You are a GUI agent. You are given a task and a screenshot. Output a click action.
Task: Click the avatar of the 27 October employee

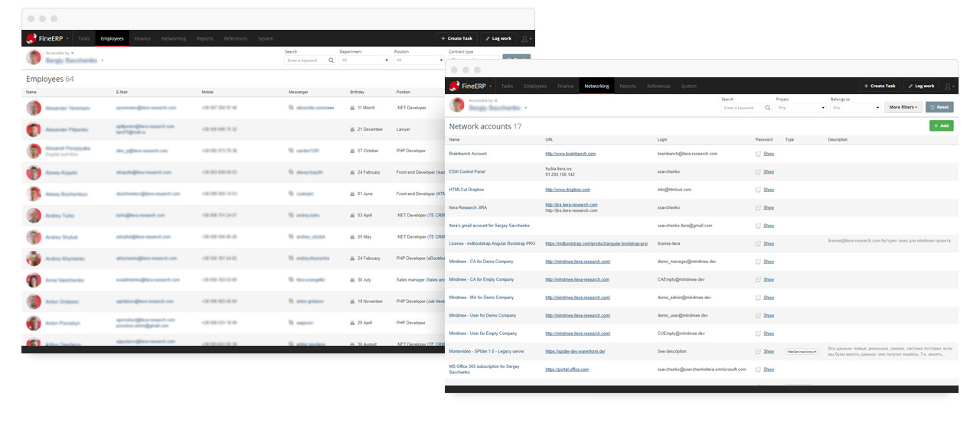[x=34, y=151]
